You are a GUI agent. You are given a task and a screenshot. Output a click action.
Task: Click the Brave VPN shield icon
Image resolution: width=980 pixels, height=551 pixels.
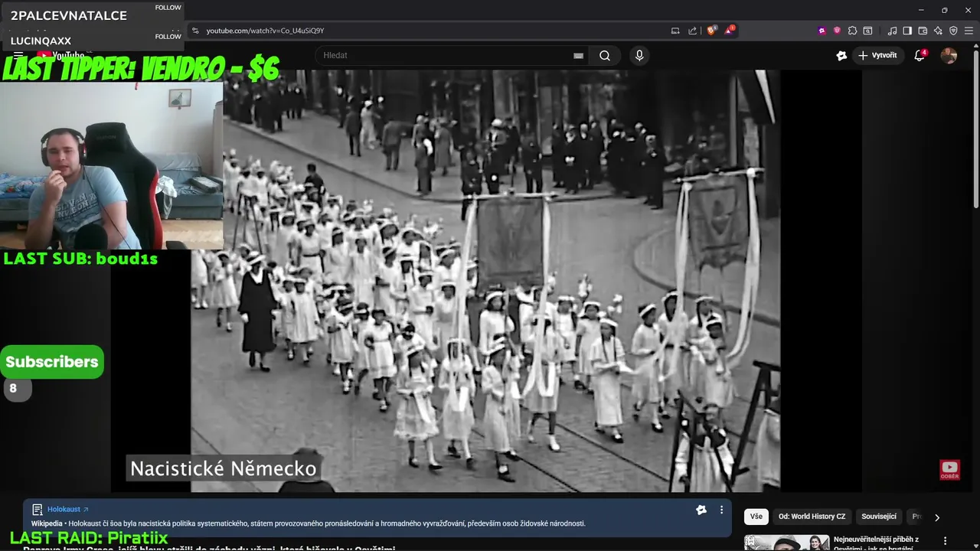tap(953, 31)
